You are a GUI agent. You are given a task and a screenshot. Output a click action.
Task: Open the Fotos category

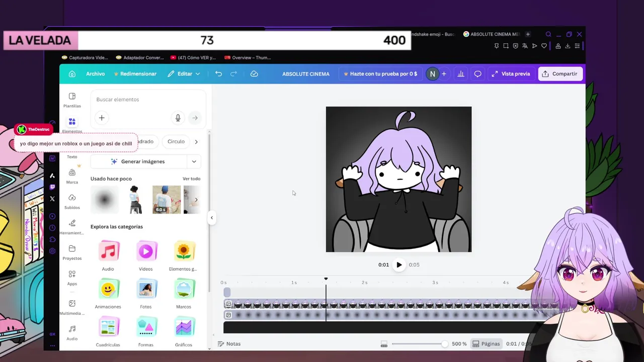[146, 294]
